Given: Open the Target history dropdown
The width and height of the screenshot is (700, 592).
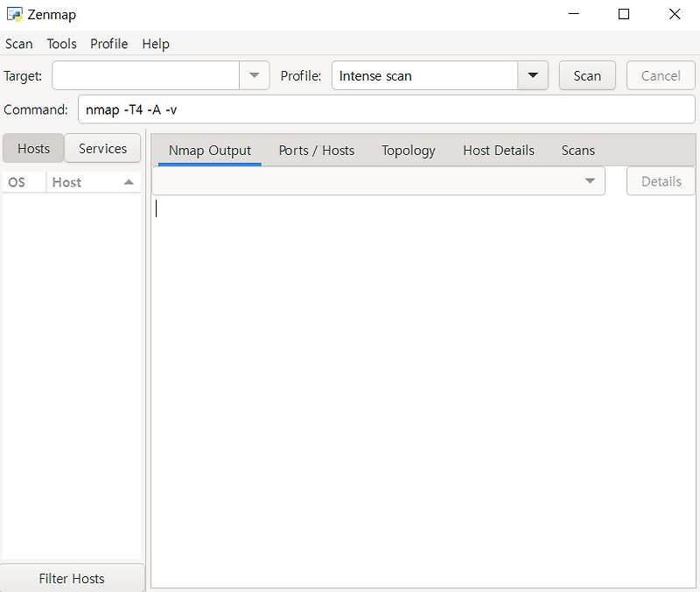Looking at the screenshot, I should coord(254,75).
